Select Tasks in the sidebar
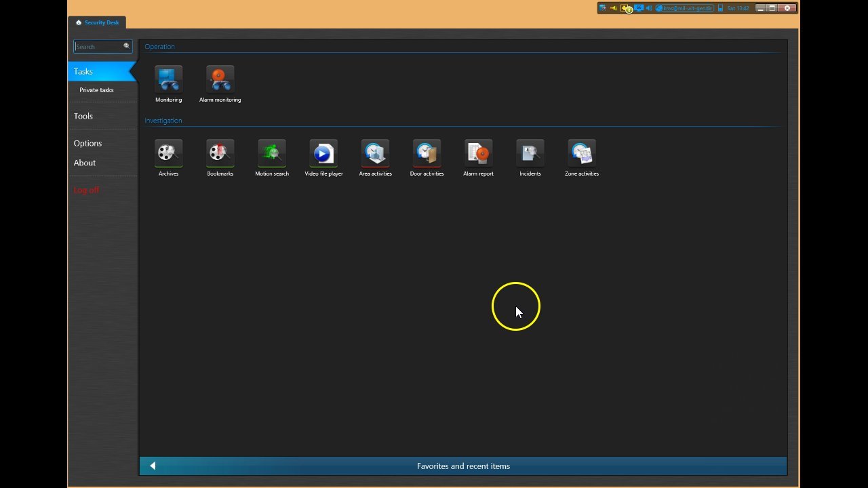The width and height of the screenshot is (868, 488). pyautogui.click(x=102, y=71)
